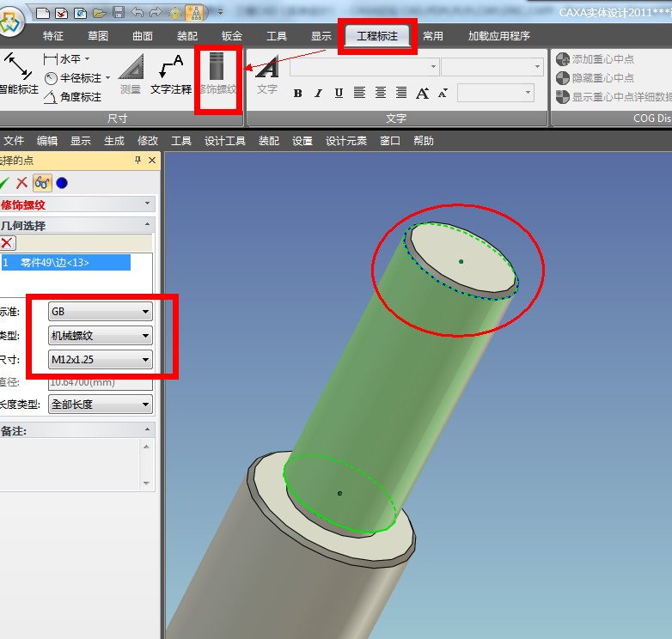Click the blue circle button in panel toolbar

pos(61,182)
